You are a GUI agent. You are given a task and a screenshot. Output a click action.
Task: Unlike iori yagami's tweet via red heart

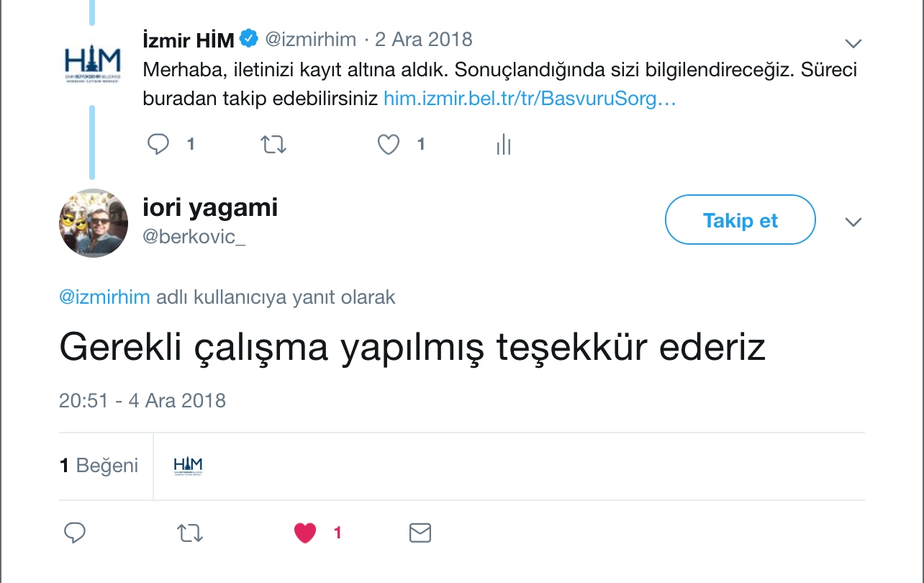coord(305,533)
